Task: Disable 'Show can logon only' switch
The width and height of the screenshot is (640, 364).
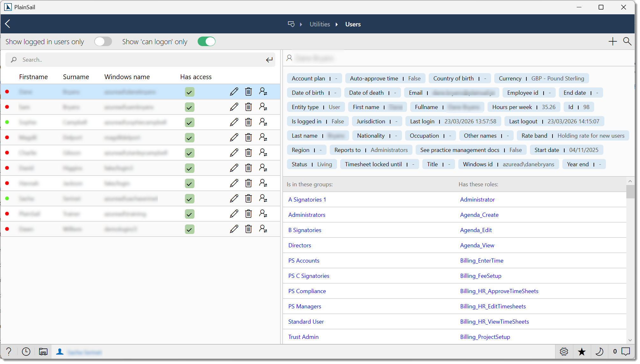Action: (x=206, y=42)
